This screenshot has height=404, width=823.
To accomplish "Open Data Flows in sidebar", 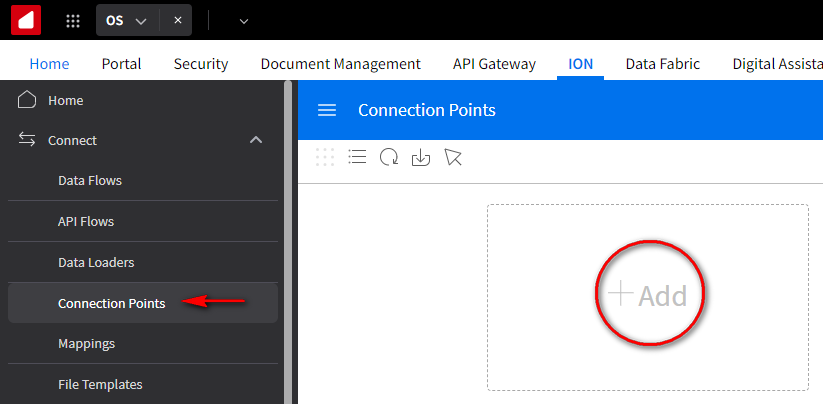I will [90, 181].
